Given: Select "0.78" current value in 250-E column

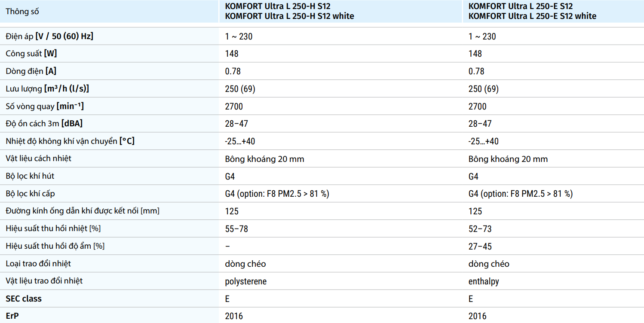Looking at the screenshot, I should click(x=476, y=71).
